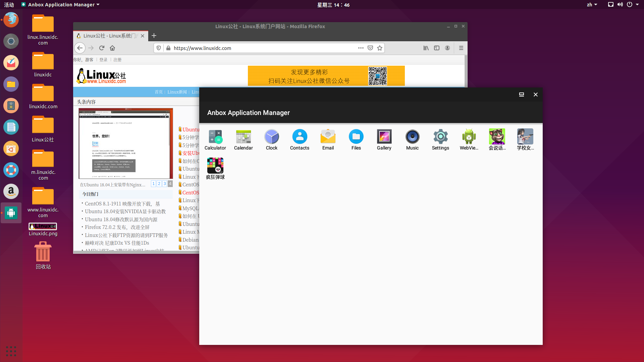Select slide 2 on the carousel indicator
Image resolution: width=644 pixels, height=362 pixels.
coord(159,184)
